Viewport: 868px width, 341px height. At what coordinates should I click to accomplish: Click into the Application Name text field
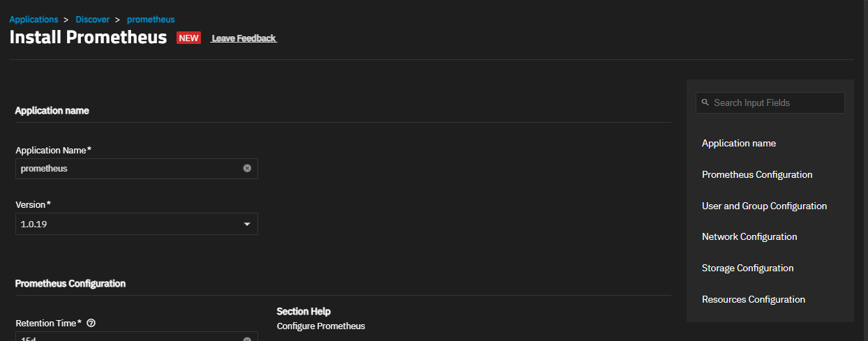point(129,168)
